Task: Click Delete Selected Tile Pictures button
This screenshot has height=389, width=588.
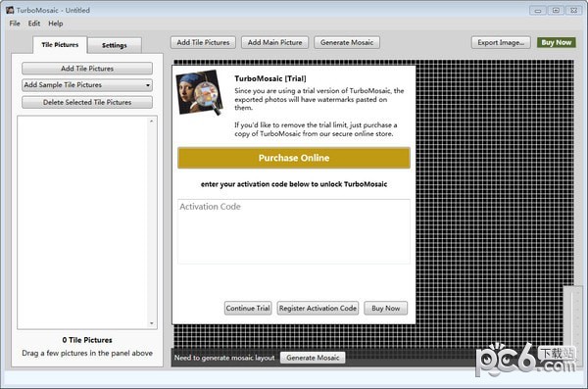Action: click(87, 102)
